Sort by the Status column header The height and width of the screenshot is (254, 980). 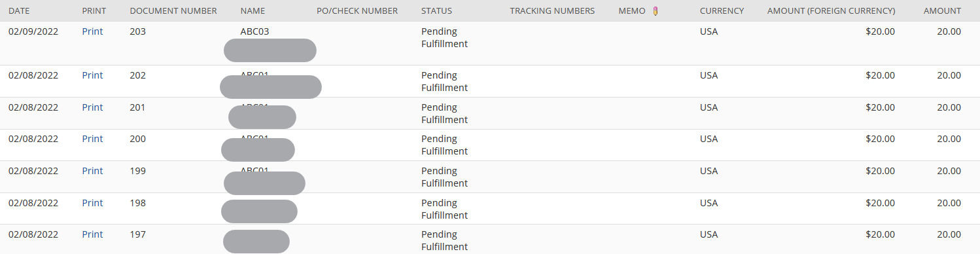coord(436,11)
